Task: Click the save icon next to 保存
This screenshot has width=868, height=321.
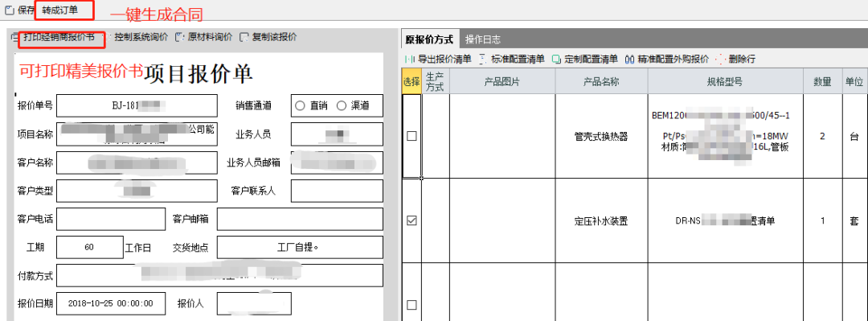Action: (x=10, y=10)
